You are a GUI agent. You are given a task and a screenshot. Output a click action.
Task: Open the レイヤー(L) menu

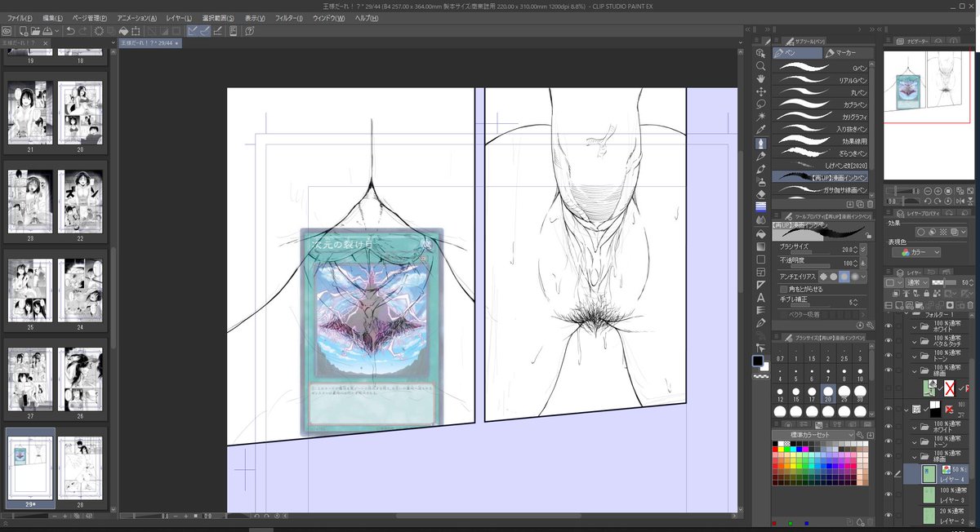179,18
